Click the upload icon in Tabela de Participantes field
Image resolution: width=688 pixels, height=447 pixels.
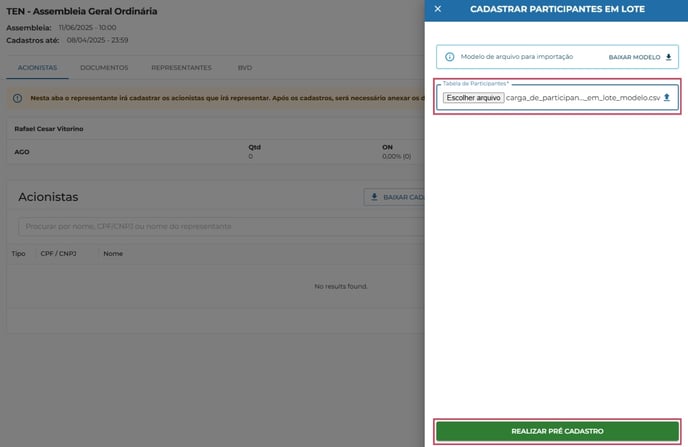666,97
